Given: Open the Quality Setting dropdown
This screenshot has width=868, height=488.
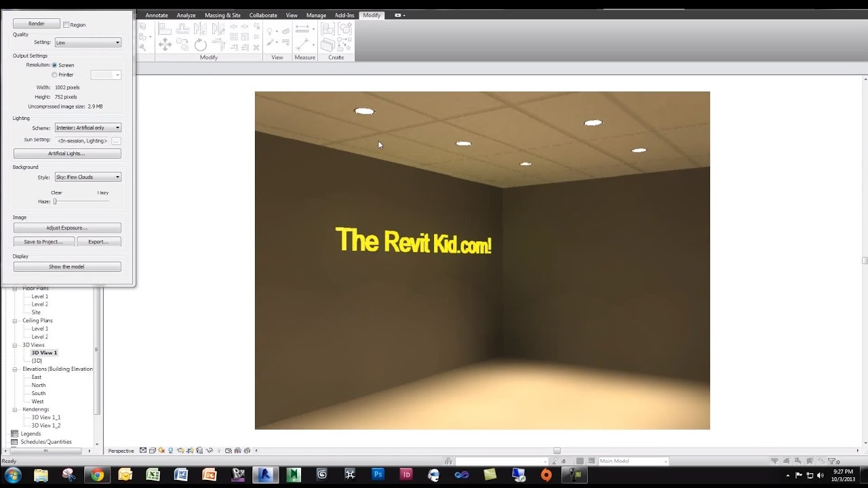Looking at the screenshot, I should 87,43.
